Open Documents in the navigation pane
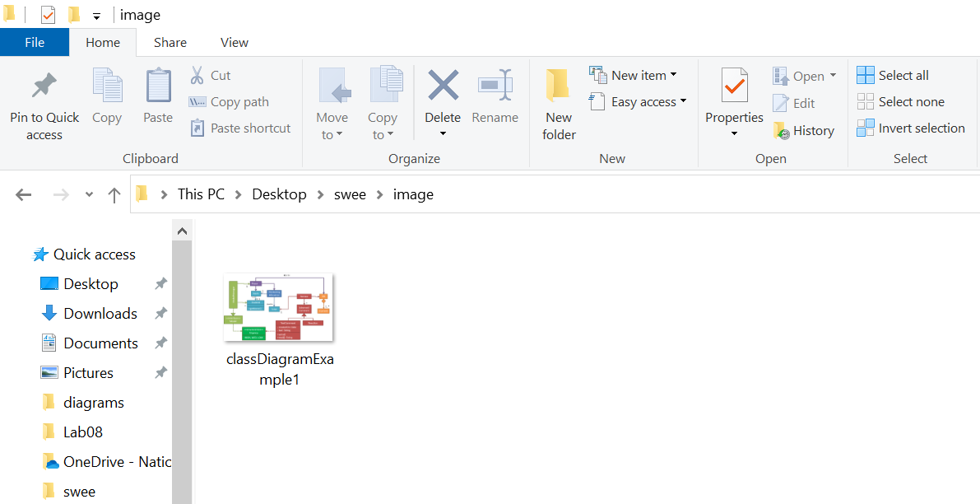Image resolution: width=980 pixels, height=504 pixels. 100,343
